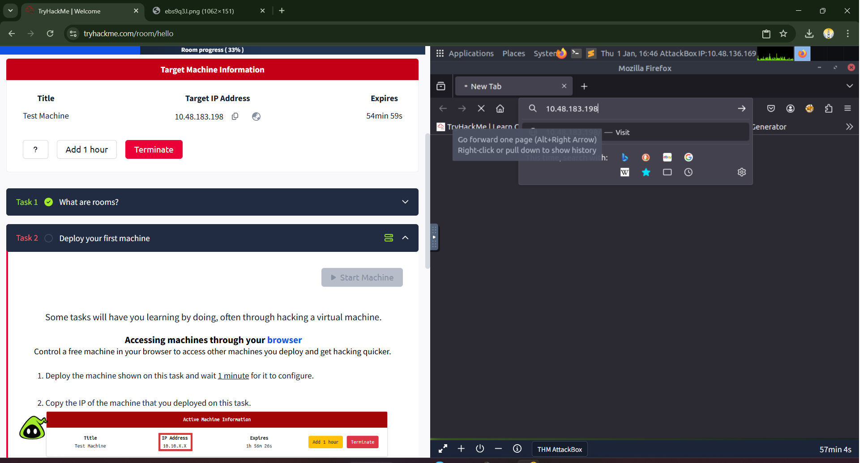
Task: Stop page loading in Firefox
Action: click(x=481, y=109)
